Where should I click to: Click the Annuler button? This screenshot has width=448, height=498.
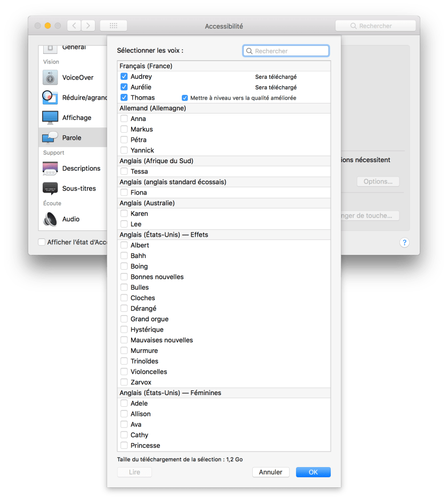270,472
